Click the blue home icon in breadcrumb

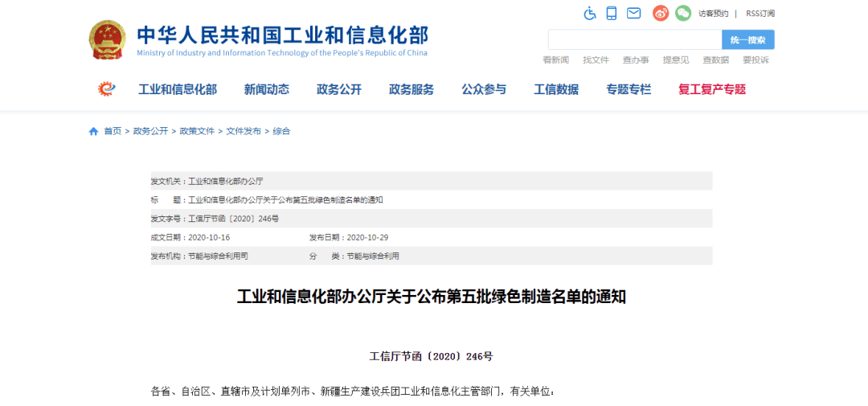pos(93,131)
